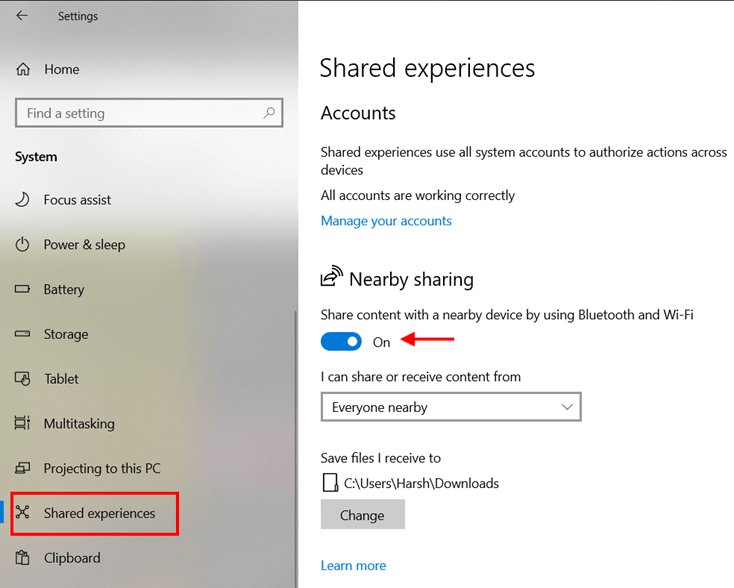Click the Find a setting search box
The height and width of the screenshot is (588, 734).
[x=140, y=113]
